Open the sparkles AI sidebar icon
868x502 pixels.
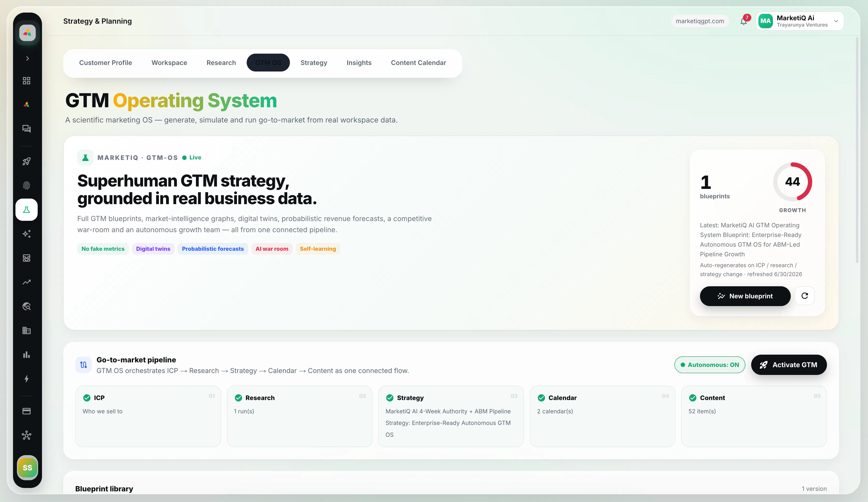coord(27,234)
